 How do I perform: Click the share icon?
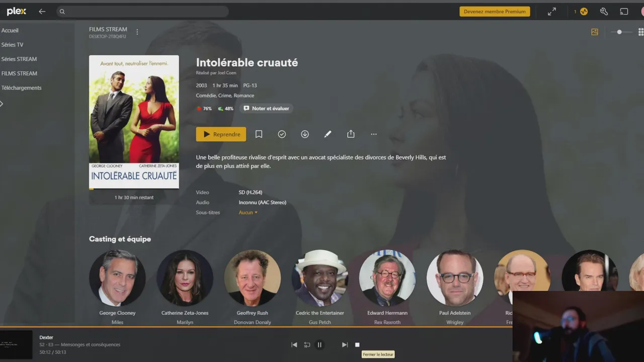[351, 134]
